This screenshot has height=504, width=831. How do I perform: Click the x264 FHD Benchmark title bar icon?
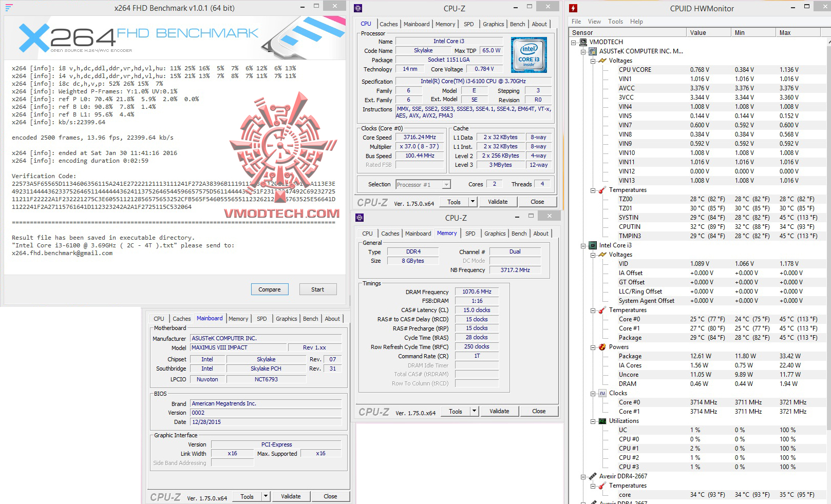(9, 8)
